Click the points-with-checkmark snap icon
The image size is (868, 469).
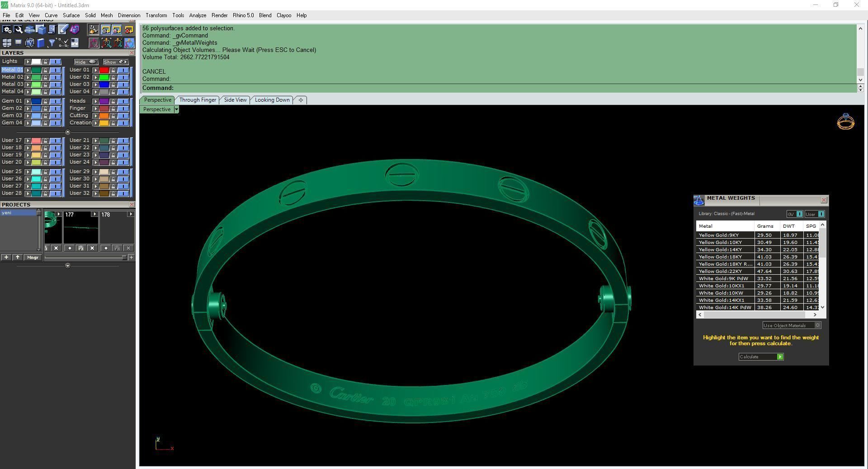(63, 43)
